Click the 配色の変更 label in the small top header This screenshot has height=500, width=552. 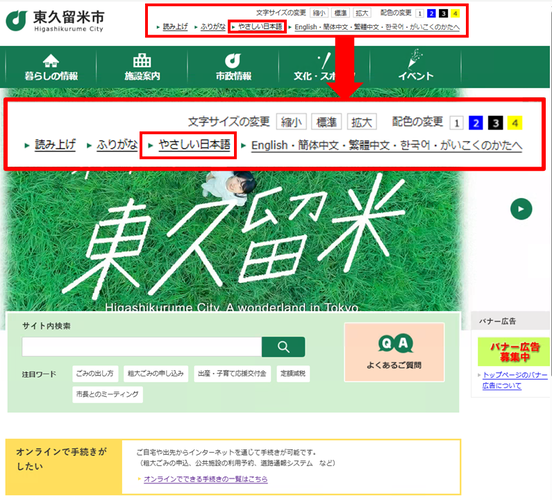point(396,13)
